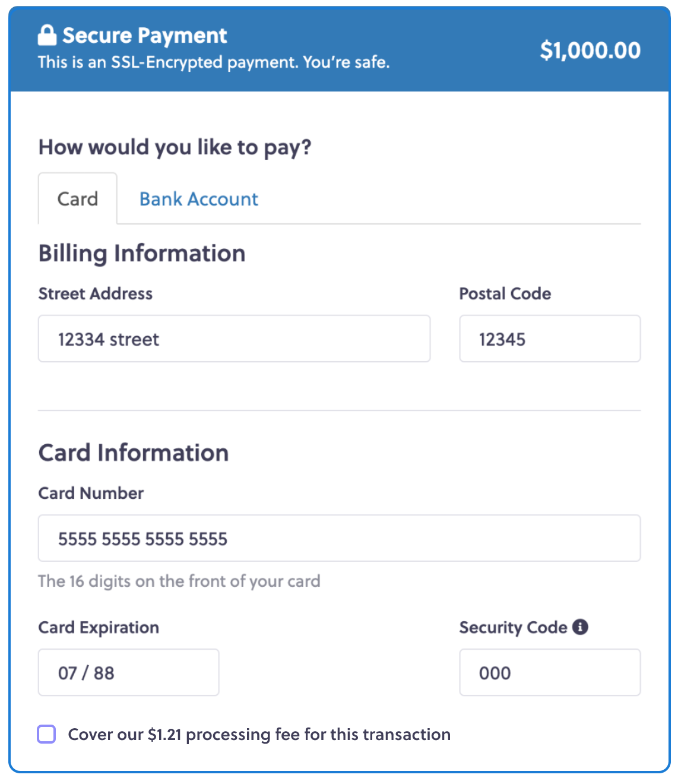Click the processing fee description text
The width and height of the screenshot is (678, 784).
[x=259, y=734]
